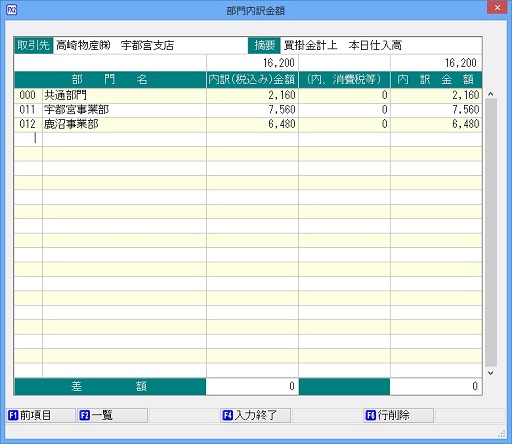Viewport: 512px width, 444px height.
Task: Click the FX2 app icon in title bar
Action: 12,10
